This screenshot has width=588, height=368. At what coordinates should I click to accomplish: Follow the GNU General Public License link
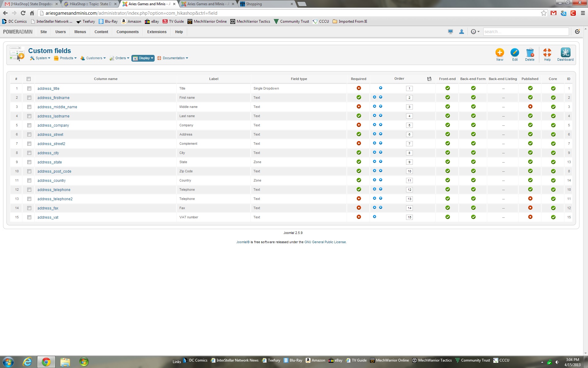click(x=325, y=242)
